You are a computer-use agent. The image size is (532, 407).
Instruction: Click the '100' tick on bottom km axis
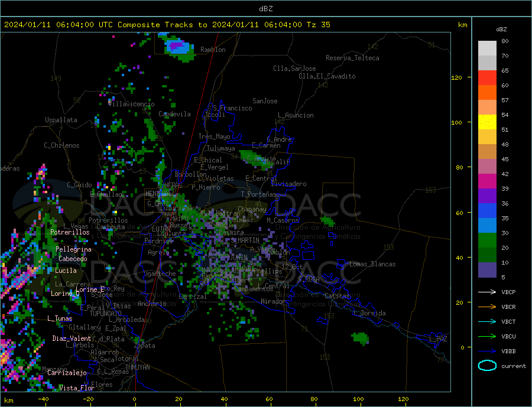(x=358, y=399)
